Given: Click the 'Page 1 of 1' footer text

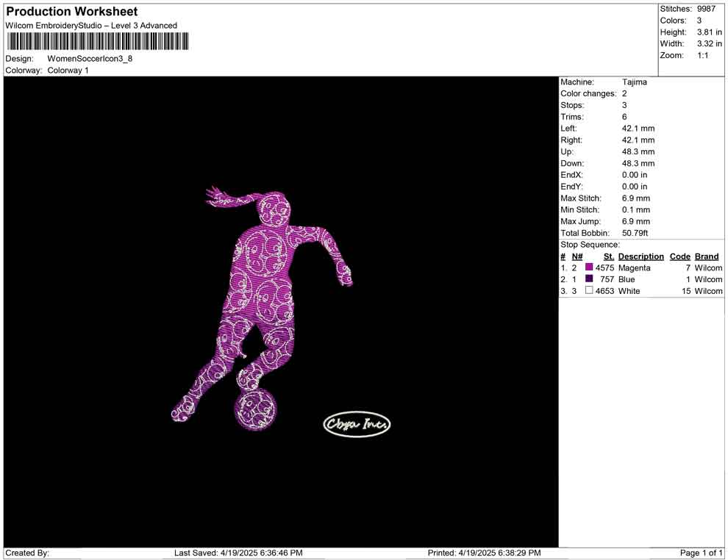Looking at the screenshot, I should coord(701,553).
